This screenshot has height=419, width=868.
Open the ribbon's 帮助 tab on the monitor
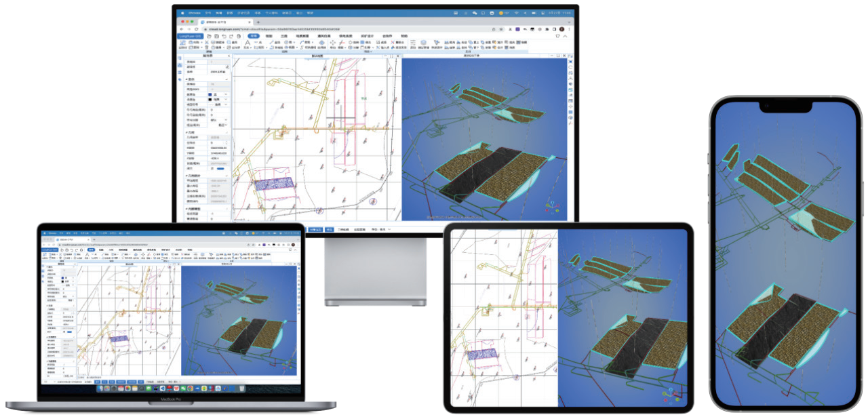coord(404,36)
